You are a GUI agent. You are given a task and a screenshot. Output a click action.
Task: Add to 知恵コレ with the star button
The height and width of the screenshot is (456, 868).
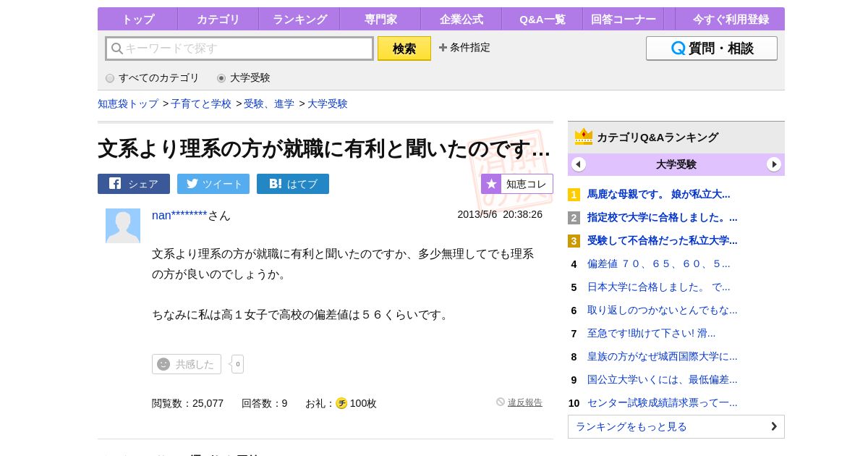tap(517, 184)
